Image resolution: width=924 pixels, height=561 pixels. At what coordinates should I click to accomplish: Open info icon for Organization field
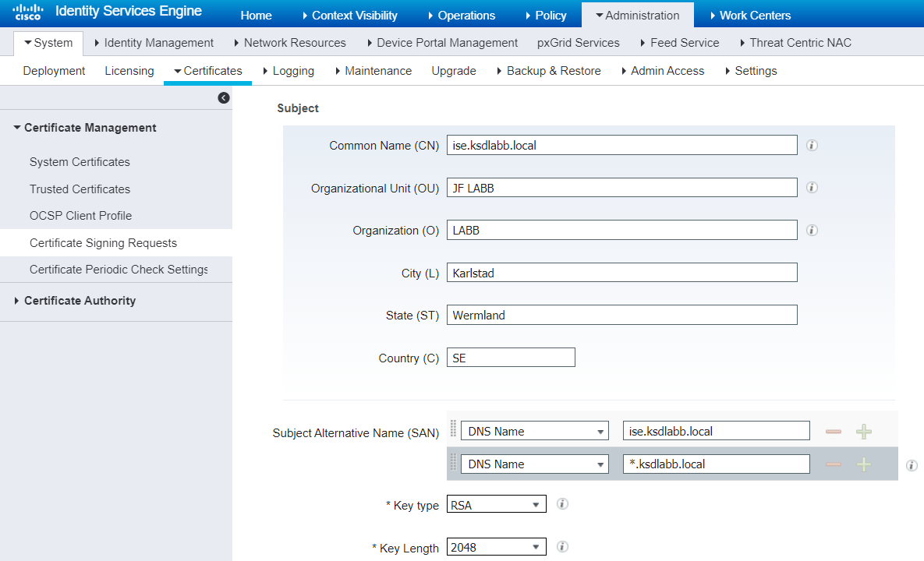coord(812,230)
